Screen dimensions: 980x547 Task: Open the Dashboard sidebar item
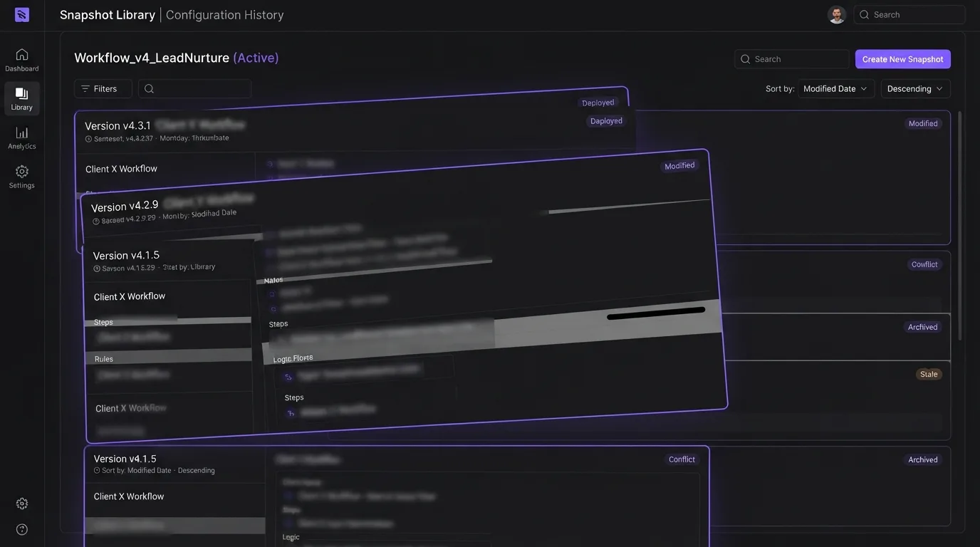(x=22, y=61)
